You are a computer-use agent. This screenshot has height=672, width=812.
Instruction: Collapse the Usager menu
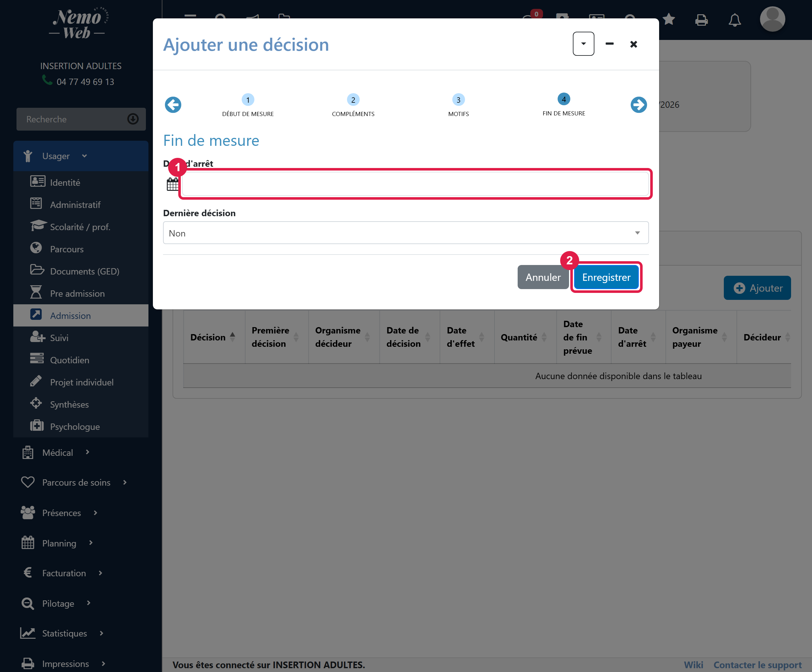pos(81,156)
